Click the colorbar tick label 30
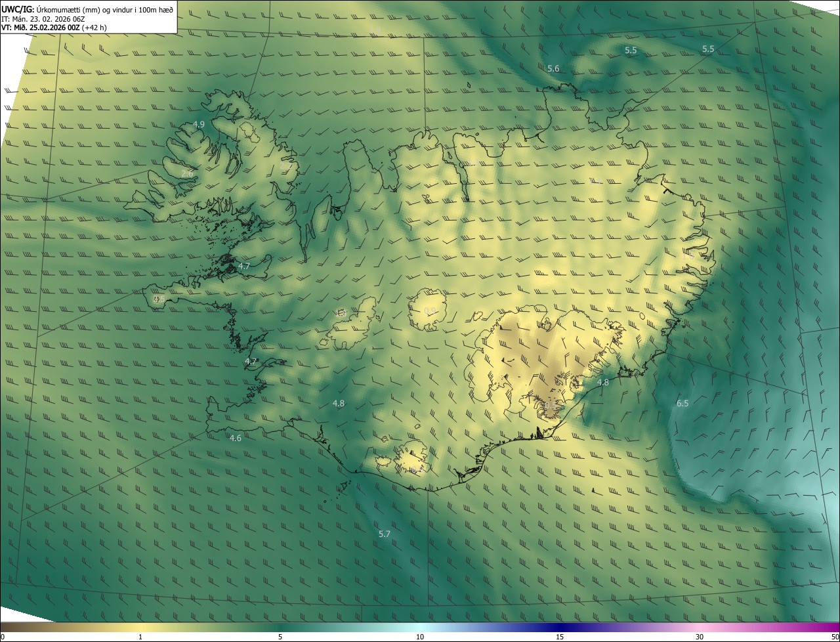Image resolution: width=840 pixels, height=642 pixels. point(700,637)
